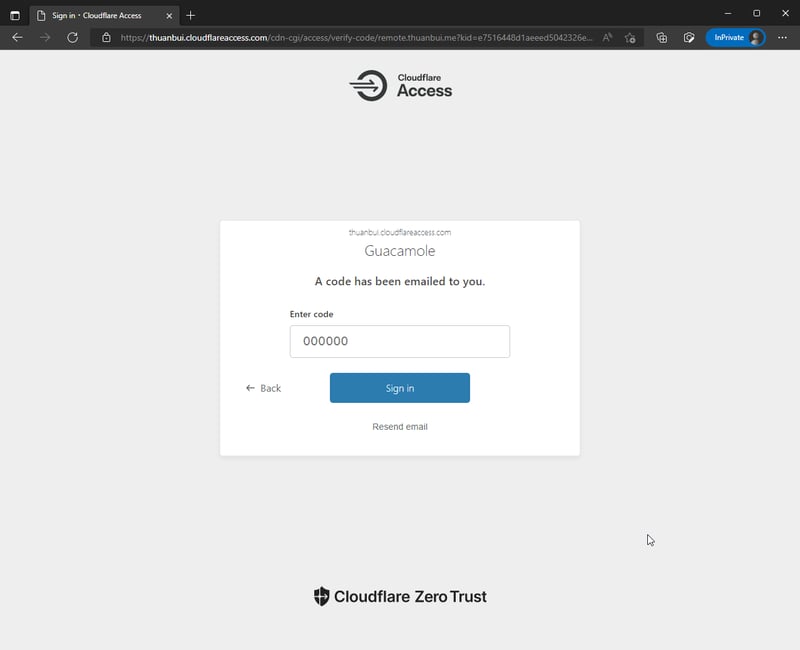800x650 pixels.
Task: Click the blue Sign in button
Action: pos(399,388)
